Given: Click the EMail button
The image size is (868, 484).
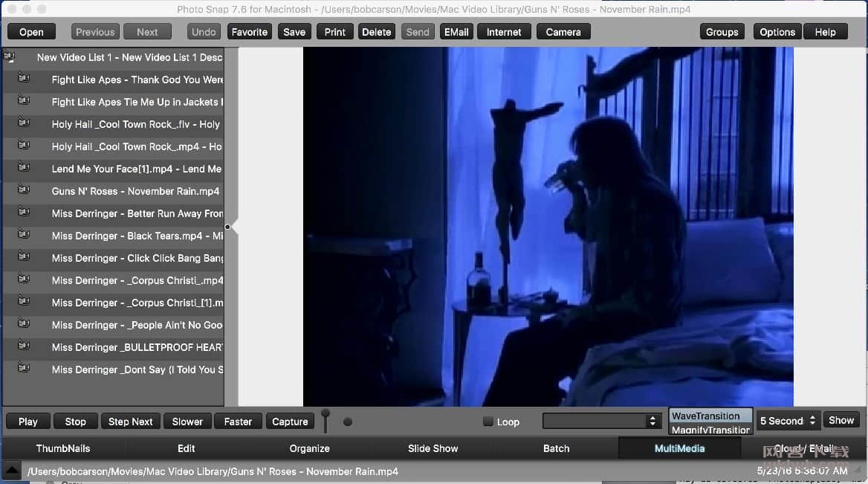Looking at the screenshot, I should 457,32.
